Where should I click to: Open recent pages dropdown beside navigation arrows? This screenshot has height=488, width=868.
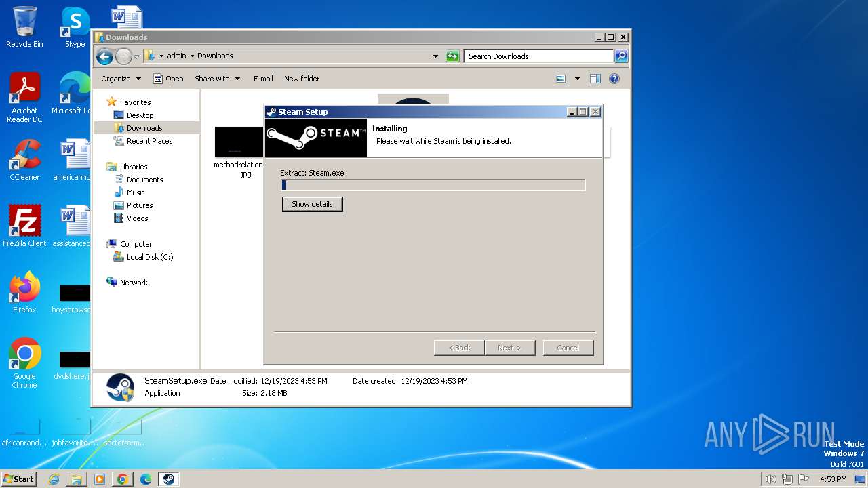(x=136, y=56)
